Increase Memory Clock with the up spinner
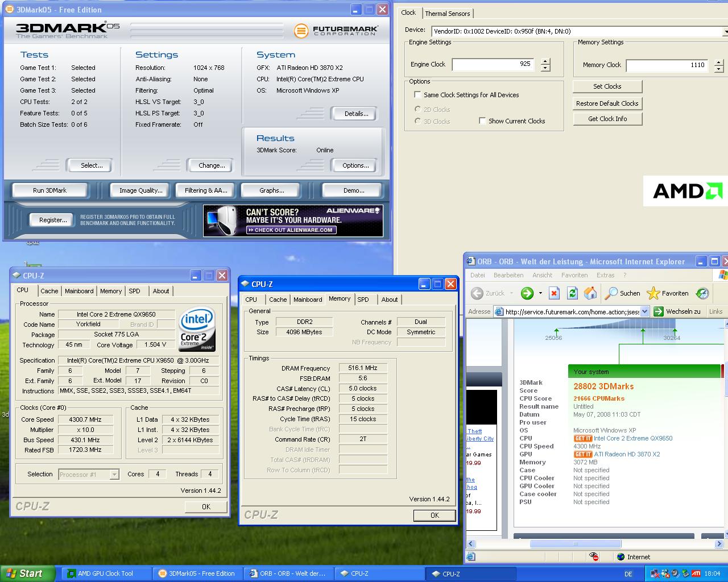728x582 pixels. pyautogui.click(x=719, y=63)
